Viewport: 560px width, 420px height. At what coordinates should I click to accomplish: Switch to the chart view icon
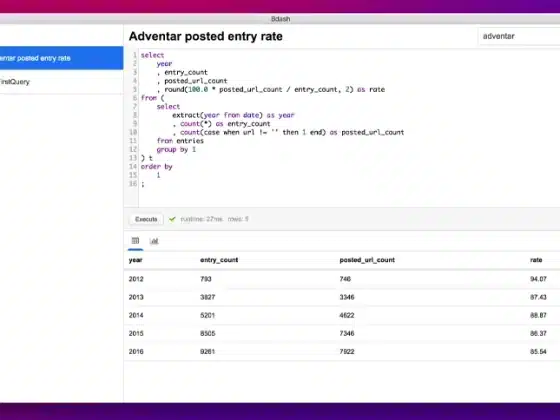tap(154, 241)
